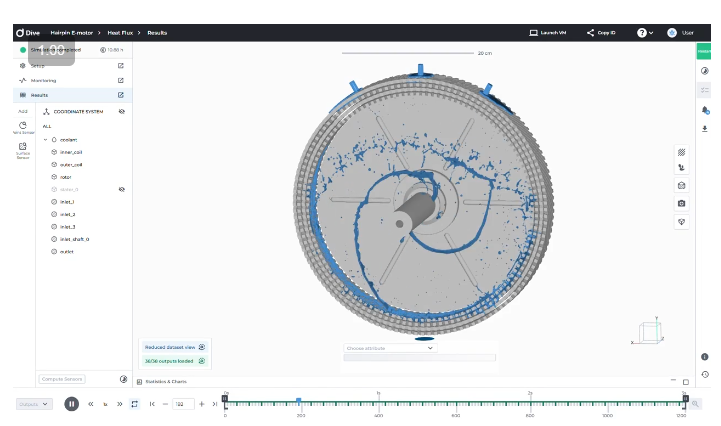Click the download icon in right sidebar
This screenshot has height=426, width=721.
coord(704,128)
